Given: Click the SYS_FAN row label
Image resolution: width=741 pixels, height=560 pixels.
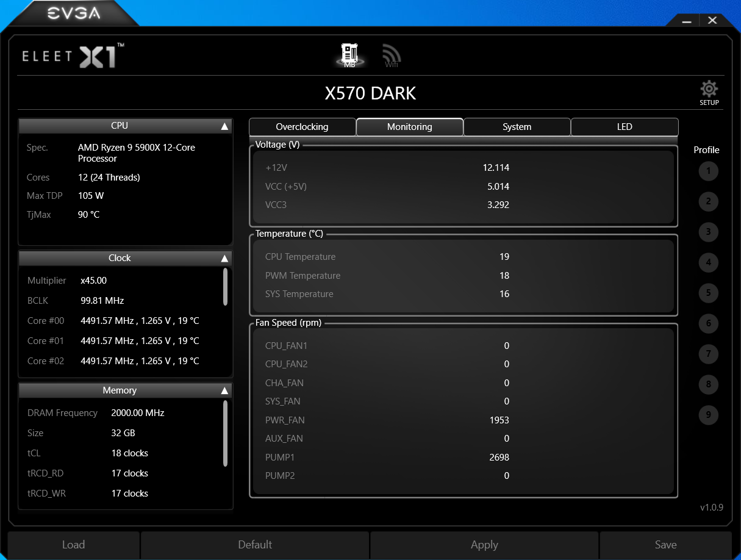Looking at the screenshot, I should 282,401.
